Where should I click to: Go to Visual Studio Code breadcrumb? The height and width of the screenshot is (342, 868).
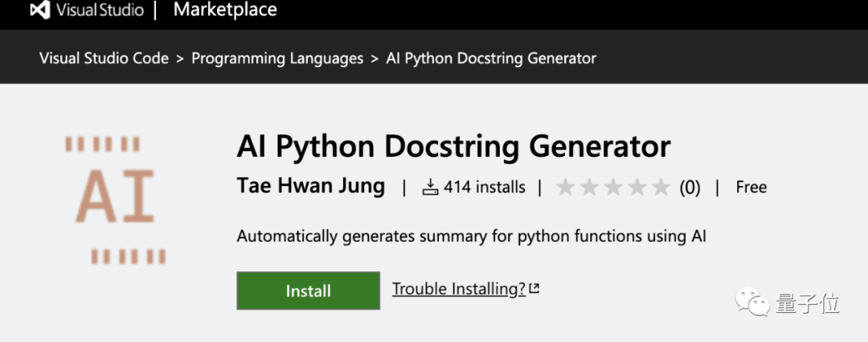(104, 58)
